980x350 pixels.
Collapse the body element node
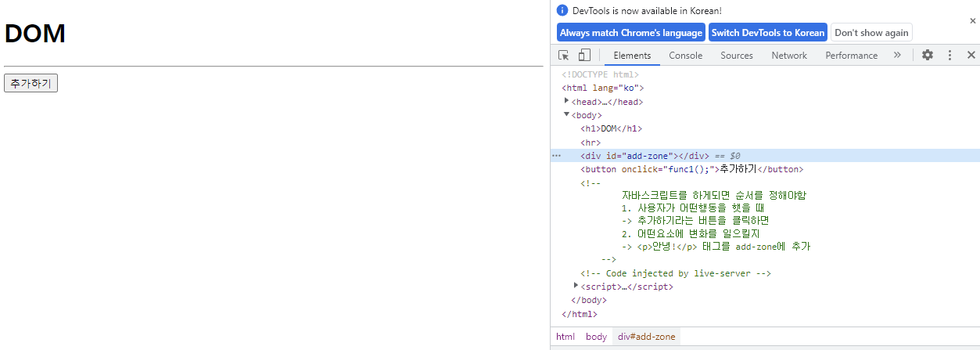tap(567, 115)
